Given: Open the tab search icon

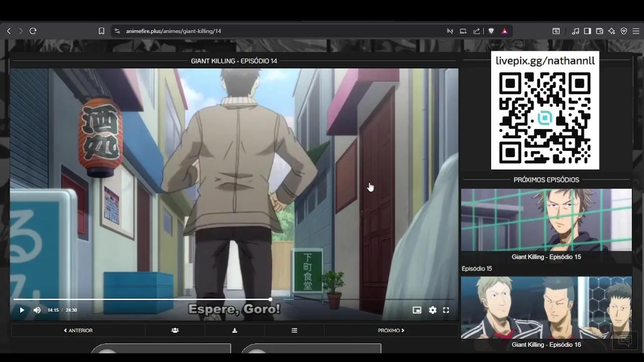Looking at the screenshot, I should (556, 31).
